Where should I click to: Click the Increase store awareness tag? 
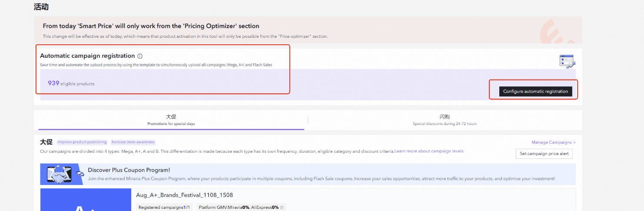133,142
